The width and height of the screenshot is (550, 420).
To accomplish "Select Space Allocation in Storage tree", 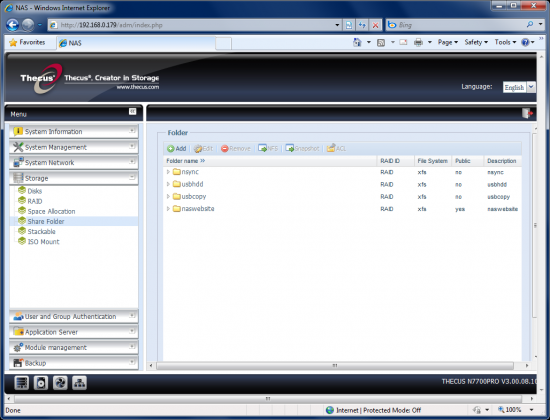I will 51,211.
